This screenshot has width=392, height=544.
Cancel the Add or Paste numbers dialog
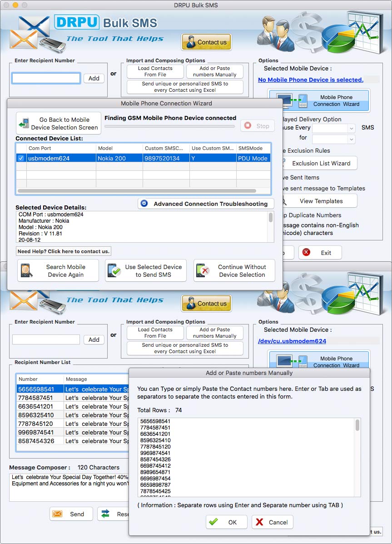pos(272,522)
